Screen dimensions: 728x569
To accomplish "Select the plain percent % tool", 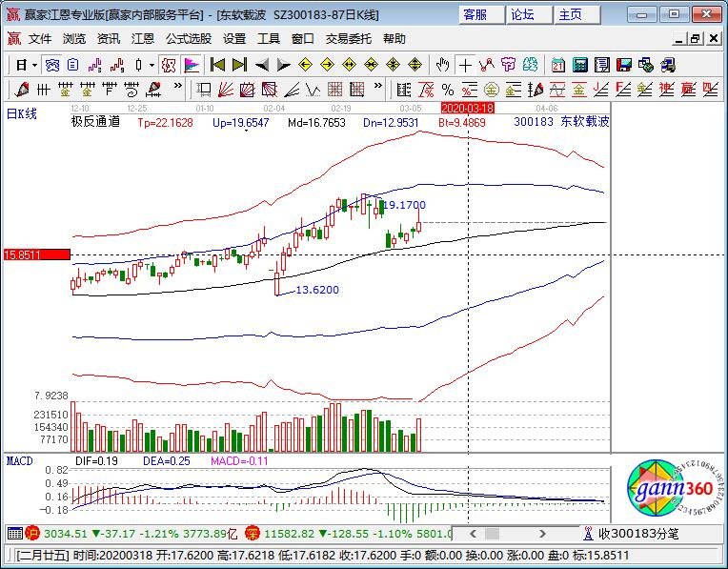I will (448, 90).
